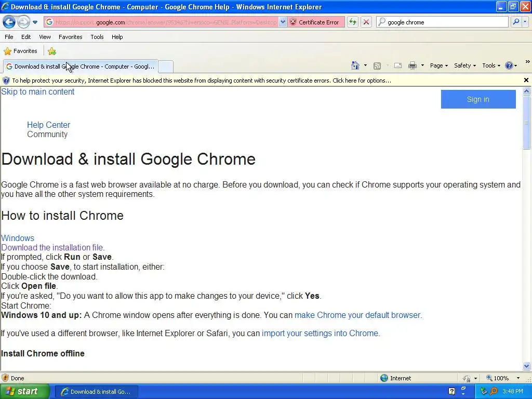Click the Windows section link
The height and width of the screenshot is (399, 532).
pyautogui.click(x=18, y=238)
